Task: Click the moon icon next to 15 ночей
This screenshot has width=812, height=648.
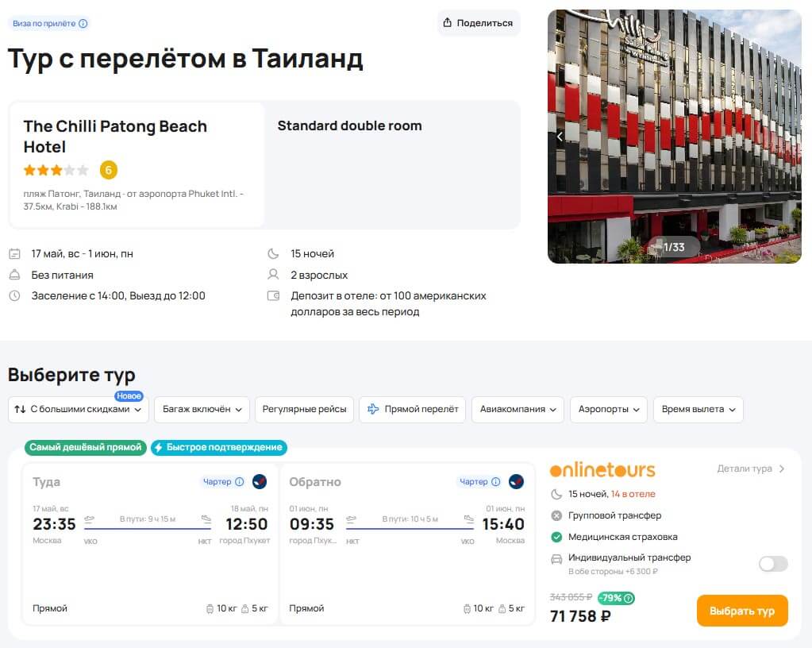Action: 273,254
